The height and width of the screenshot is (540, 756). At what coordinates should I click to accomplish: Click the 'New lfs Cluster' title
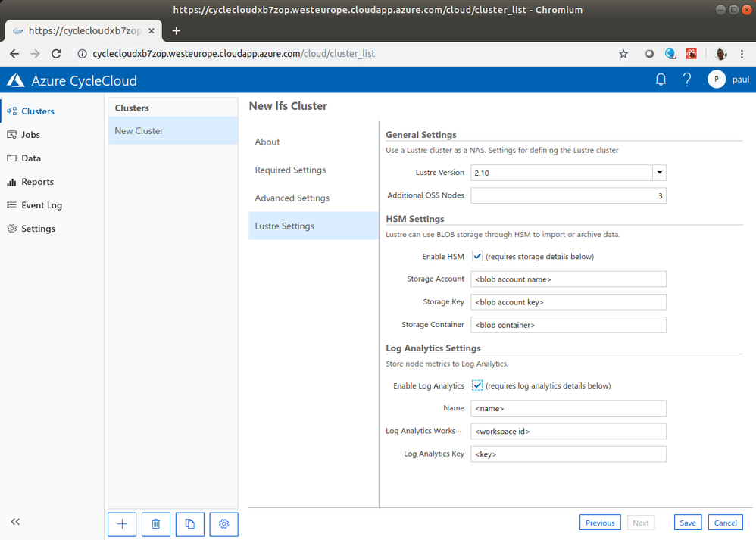click(x=288, y=106)
